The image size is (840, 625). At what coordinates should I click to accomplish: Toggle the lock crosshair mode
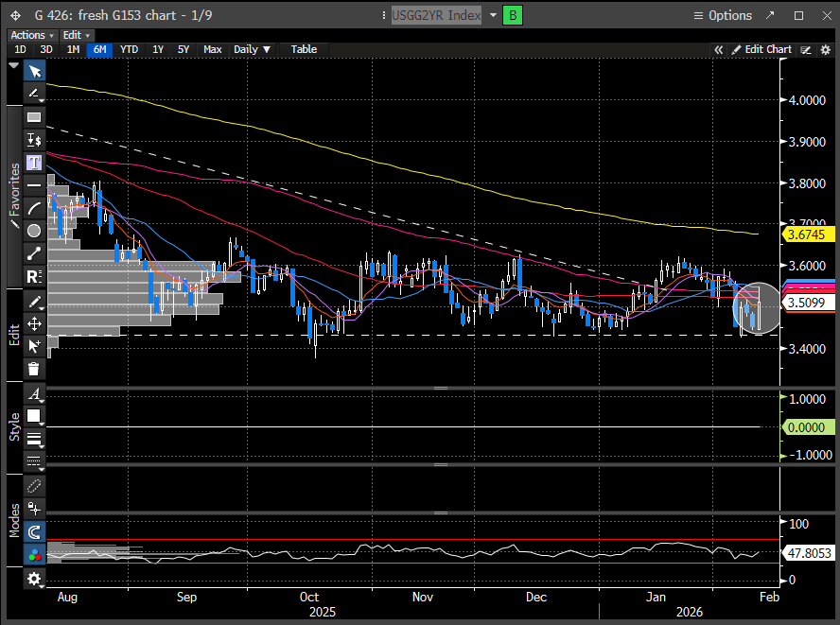34,508
